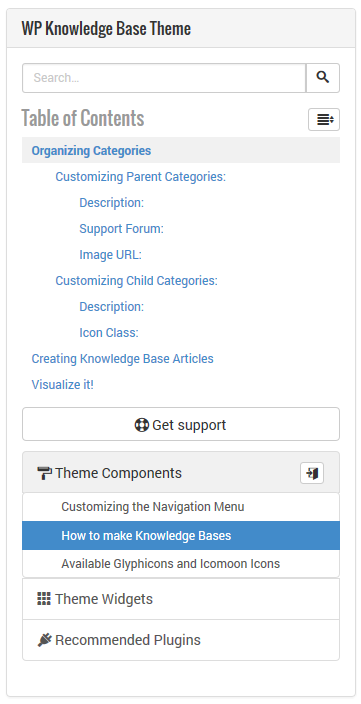The image size is (361, 704).
Task: Click the plug icon beside Recommended Plugins
Action: pos(44,640)
